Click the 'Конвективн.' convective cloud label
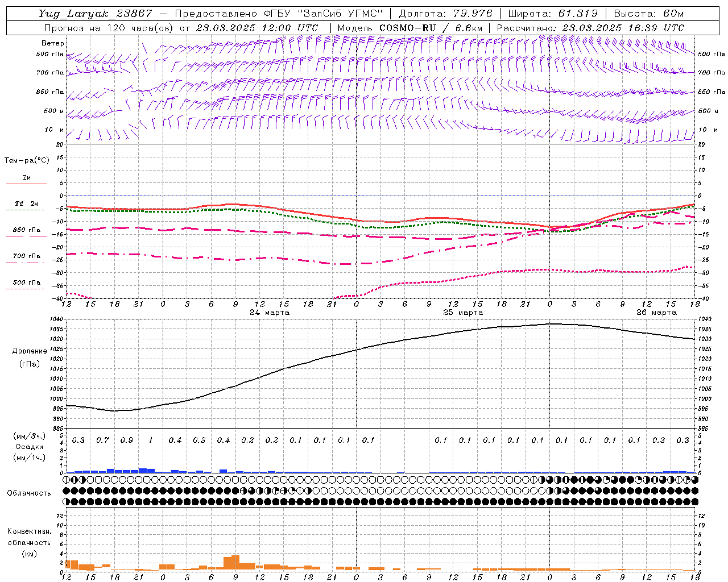Screen dimensions: 728x582 pyautogui.click(x=29, y=531)
